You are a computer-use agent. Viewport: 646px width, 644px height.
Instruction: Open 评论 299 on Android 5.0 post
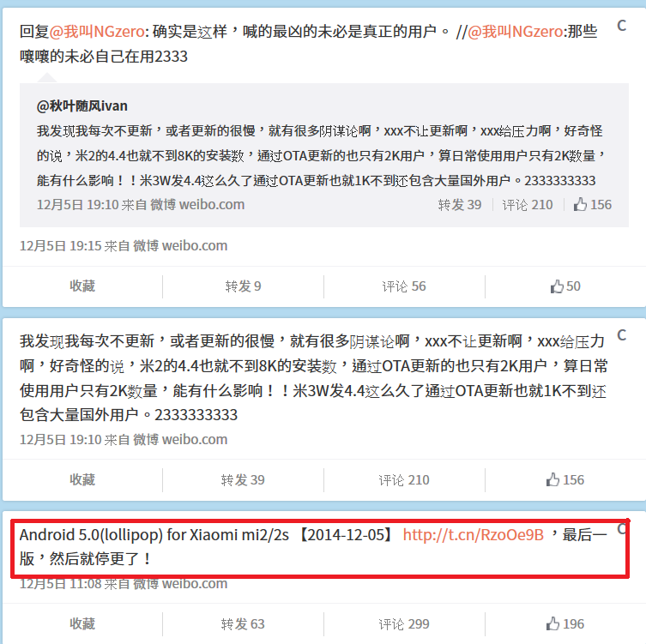pos(404,623)
